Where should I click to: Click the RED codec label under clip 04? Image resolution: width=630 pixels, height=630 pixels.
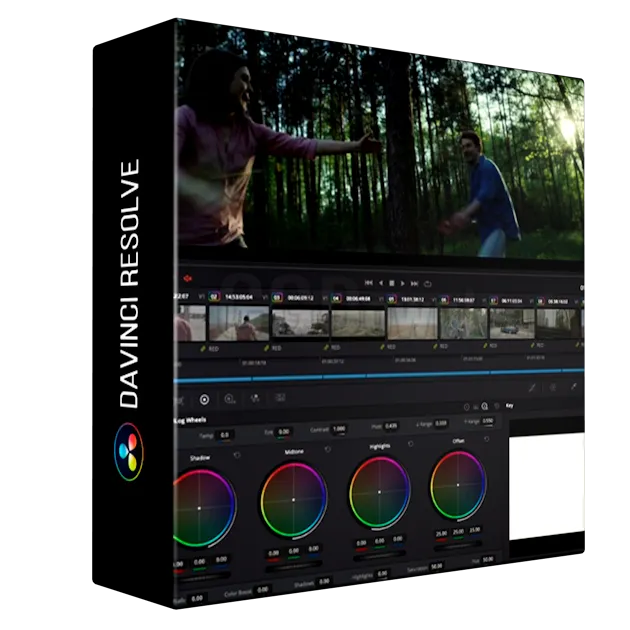[335, 347]
